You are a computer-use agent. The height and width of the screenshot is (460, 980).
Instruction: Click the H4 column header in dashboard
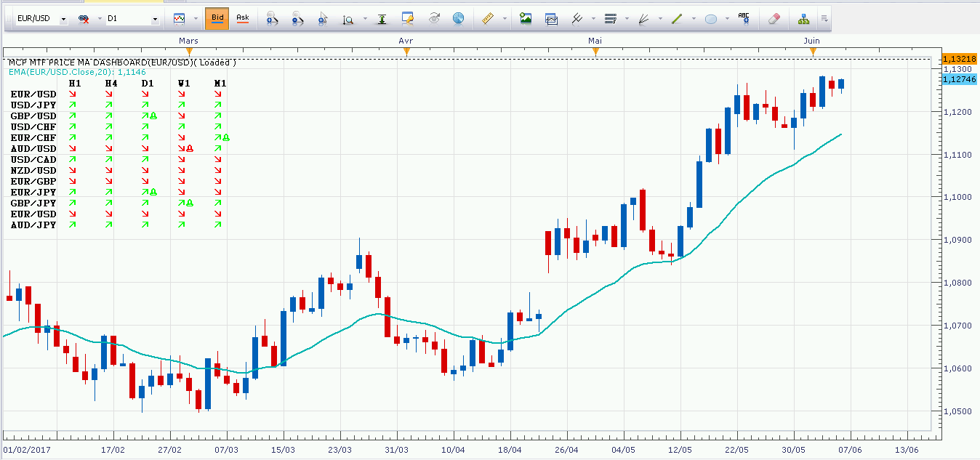pyautogui.click(x=111, y=84)
